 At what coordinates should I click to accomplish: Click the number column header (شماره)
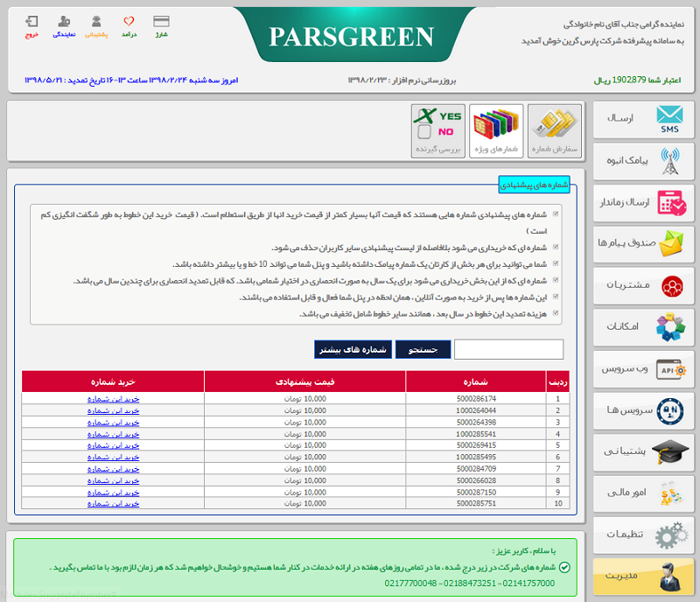pyautogui.click(x=476, y=381)
